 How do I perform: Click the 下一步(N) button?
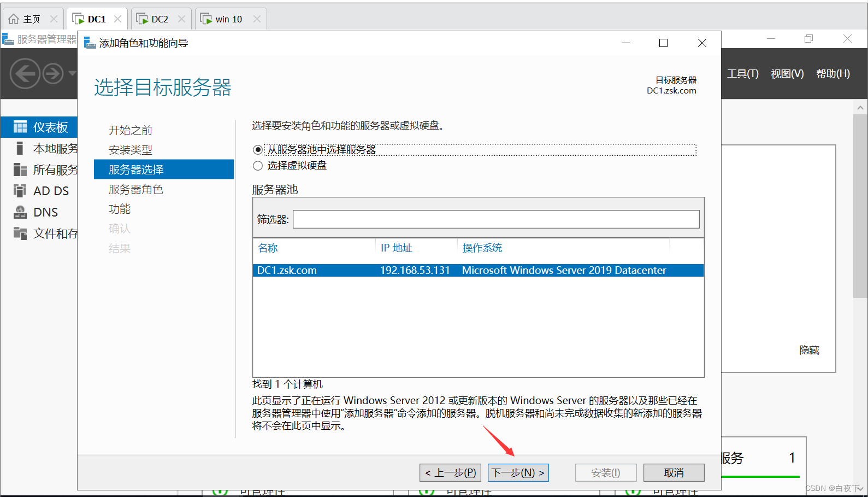coord(518,473)
